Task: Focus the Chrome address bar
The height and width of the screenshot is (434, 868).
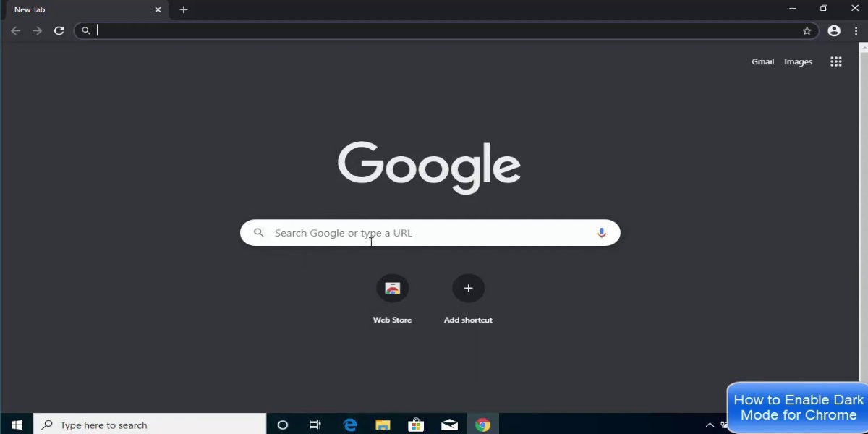Action: coord(434,30)
